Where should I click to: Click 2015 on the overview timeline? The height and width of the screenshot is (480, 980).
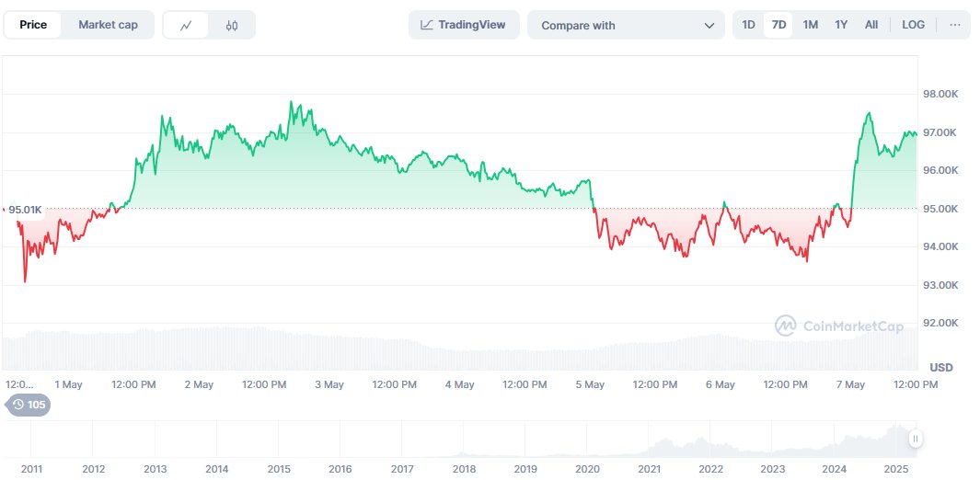tap(279, 468)
